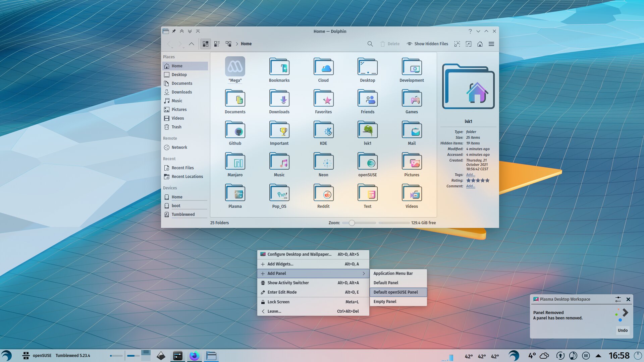
Task: Click the Home toolbar icon in Dolphin
Action: [x=480, y=44]
